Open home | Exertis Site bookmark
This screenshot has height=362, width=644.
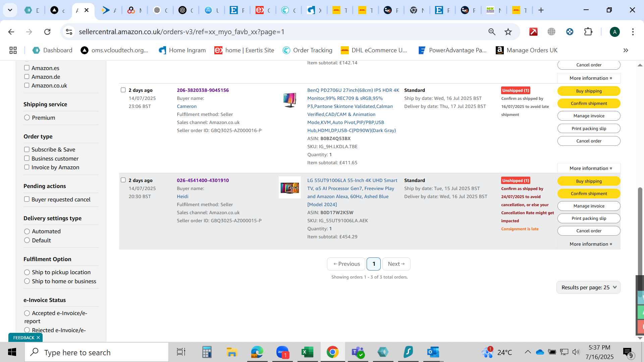245,50
